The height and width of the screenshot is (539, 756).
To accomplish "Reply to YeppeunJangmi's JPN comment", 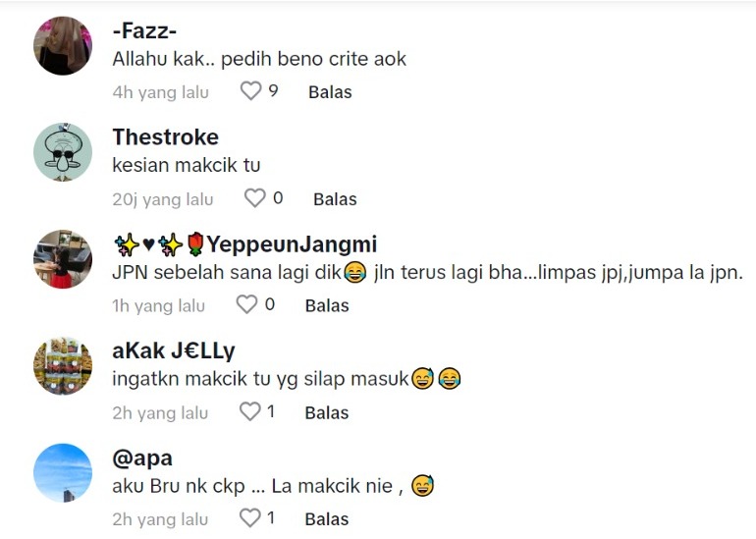I will click(327, 305).
